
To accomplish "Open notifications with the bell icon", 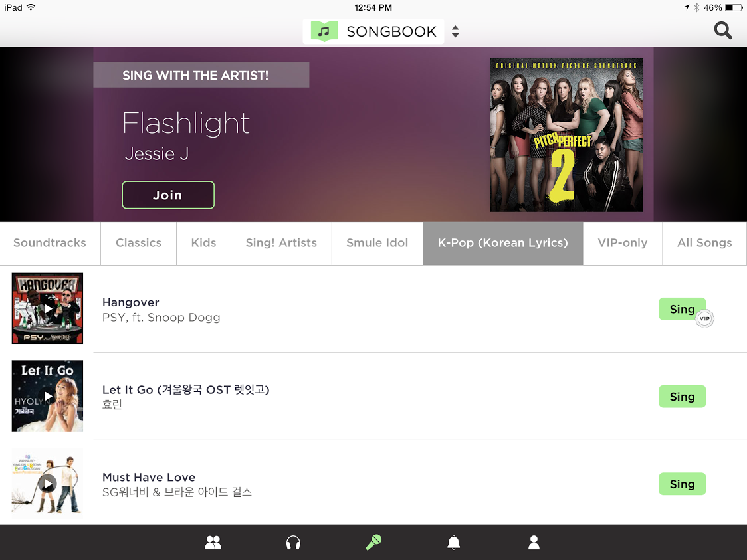I will (x=453, y=542).
